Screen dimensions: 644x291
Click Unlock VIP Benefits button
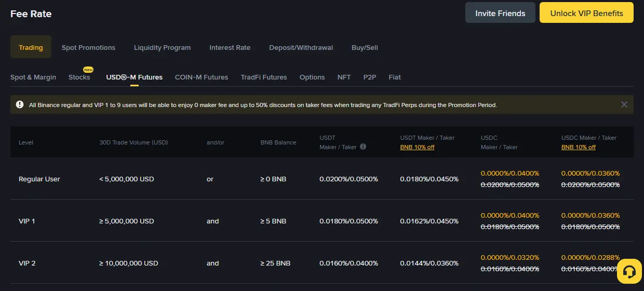[586, 13]
